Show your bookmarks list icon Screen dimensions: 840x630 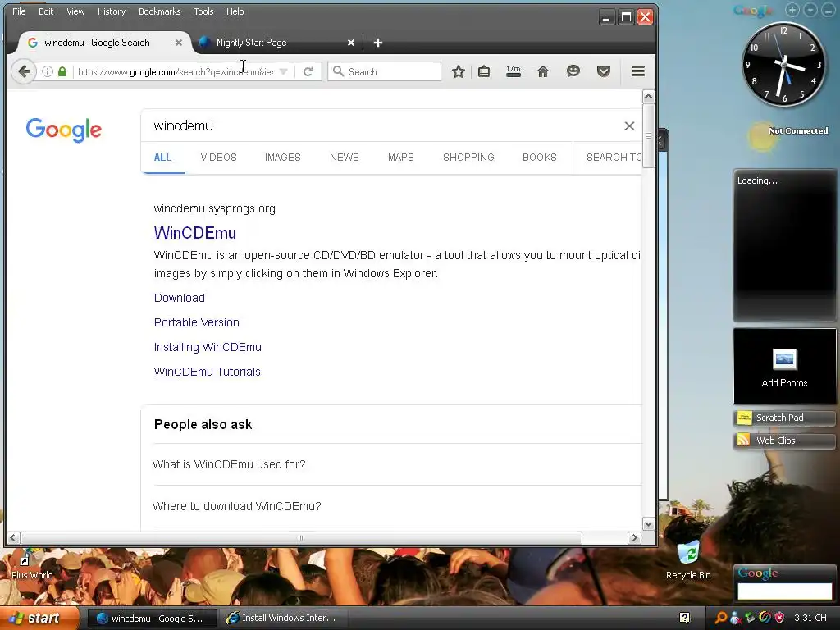tap(484, 71)
